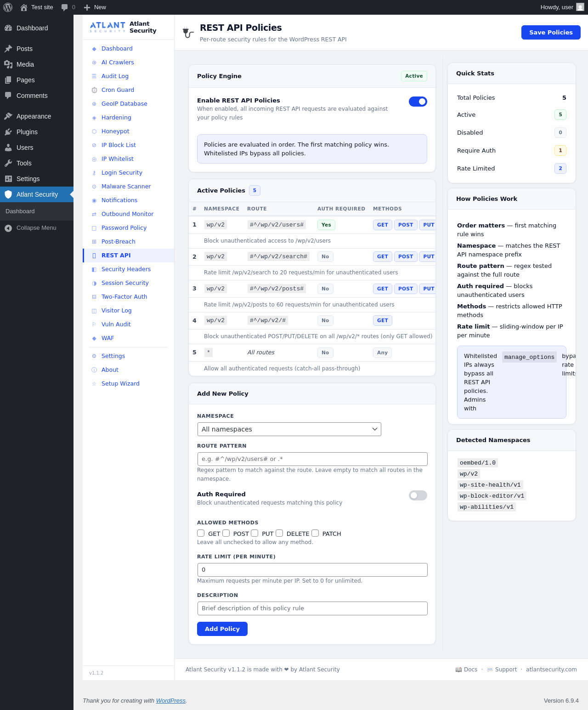Tick the GET allowed method checkbox
Image resolution: width=588 pixels, height=710 pixels.
201,533
